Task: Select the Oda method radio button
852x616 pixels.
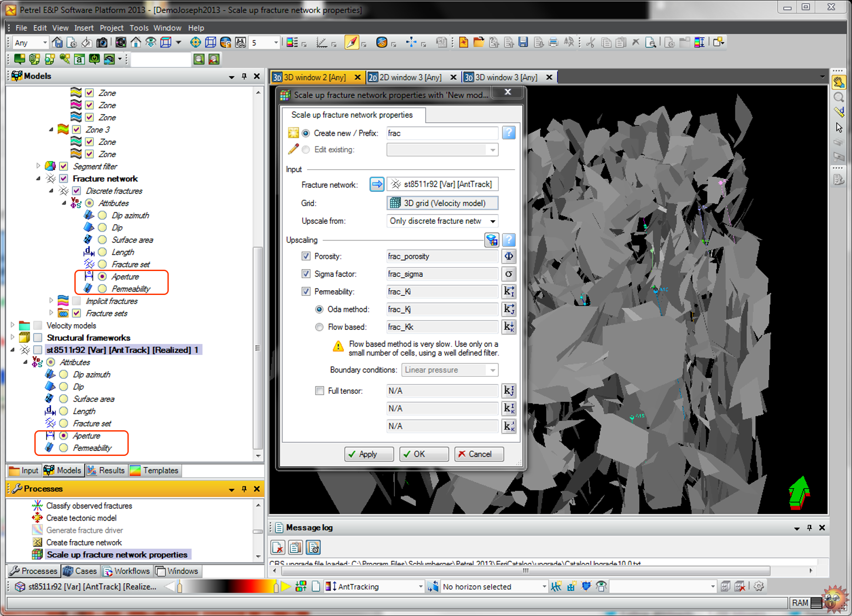Action: [319, 309]
